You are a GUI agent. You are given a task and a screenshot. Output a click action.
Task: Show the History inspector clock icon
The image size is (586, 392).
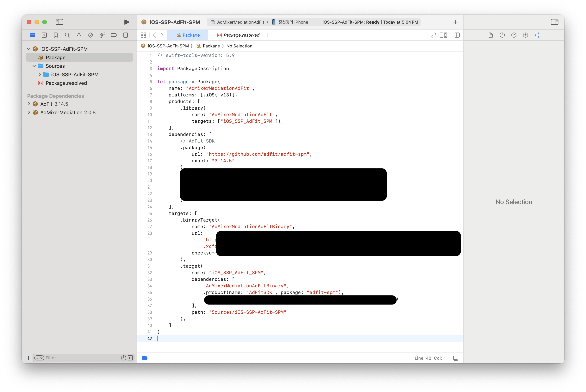502,35
